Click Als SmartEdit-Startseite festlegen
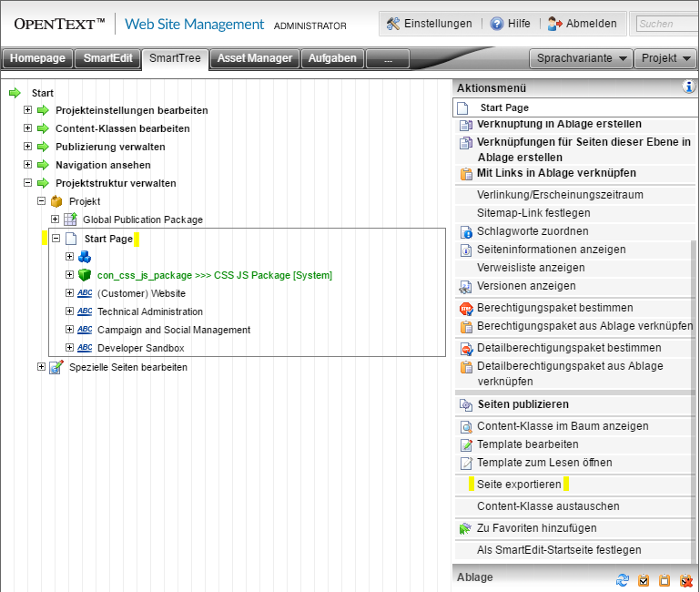Image resolution: width=700 pixels, height=592 pixels. click(559, 550)
